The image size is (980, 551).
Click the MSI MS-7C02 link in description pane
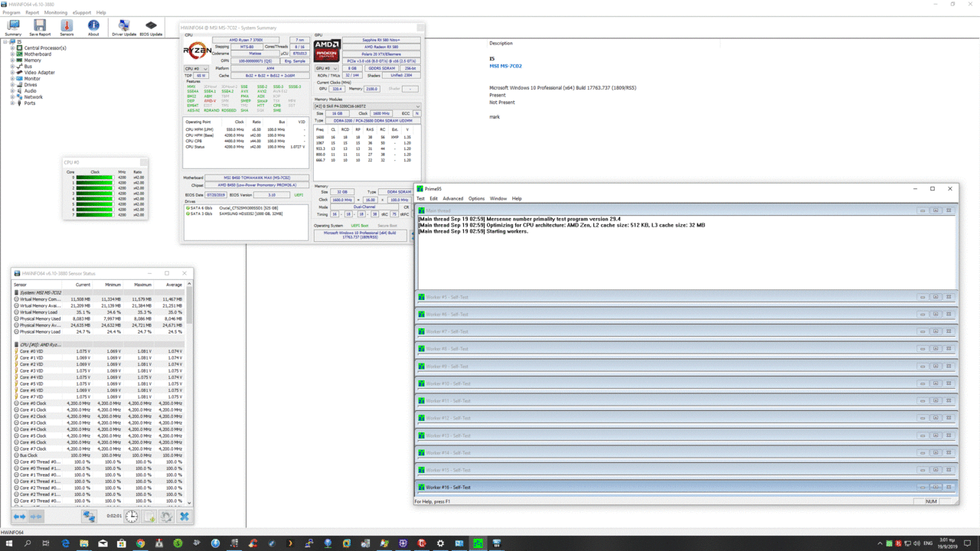505,66
